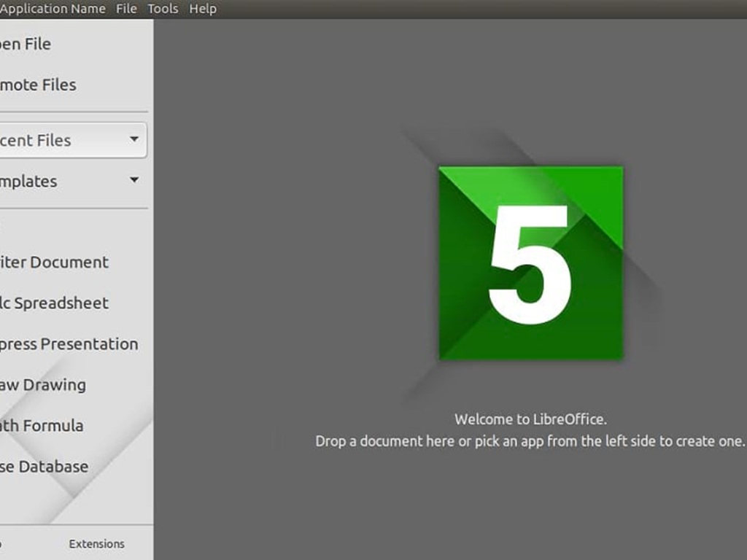The height and width of the screenshot is (560, 747).
Task: Click the green LibreOffice 5 logo
Action: click(x=530, y=263)
